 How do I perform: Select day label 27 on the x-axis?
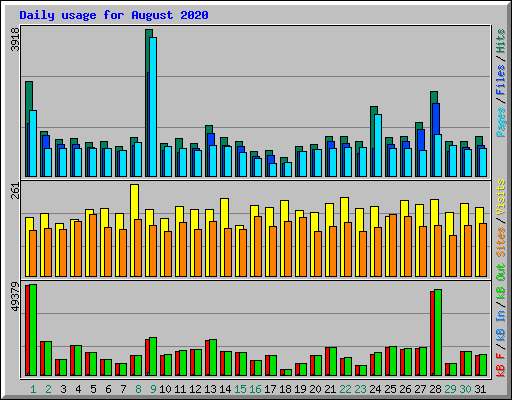point(420,389)
